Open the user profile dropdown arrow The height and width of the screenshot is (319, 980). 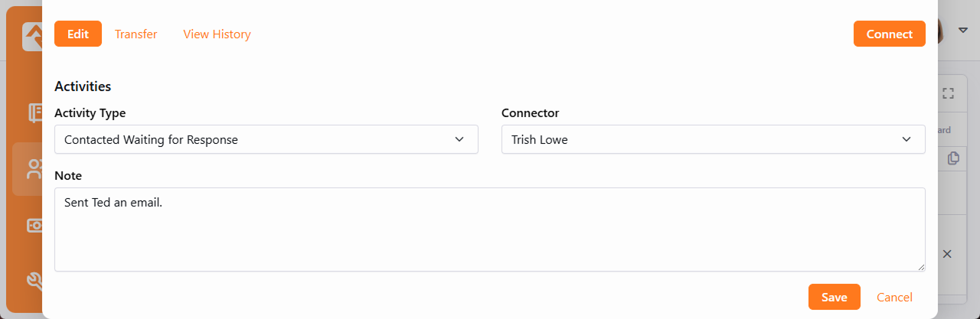pos(964,30)
